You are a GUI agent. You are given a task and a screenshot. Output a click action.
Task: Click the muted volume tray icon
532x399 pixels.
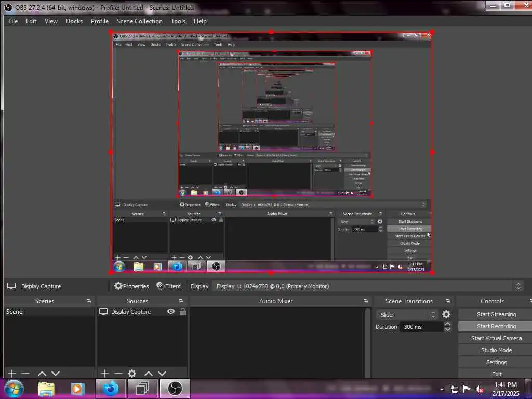(480, 389)
